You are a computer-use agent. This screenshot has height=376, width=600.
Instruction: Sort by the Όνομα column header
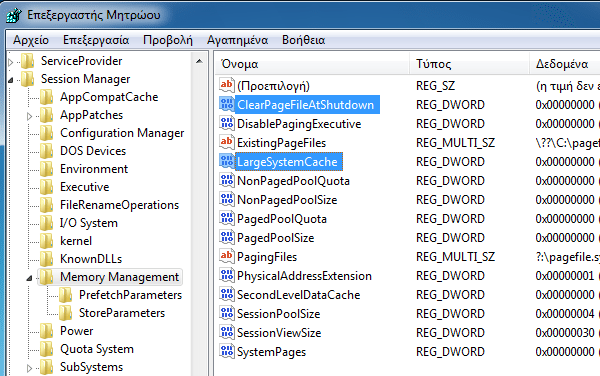[x=312, y=64]
